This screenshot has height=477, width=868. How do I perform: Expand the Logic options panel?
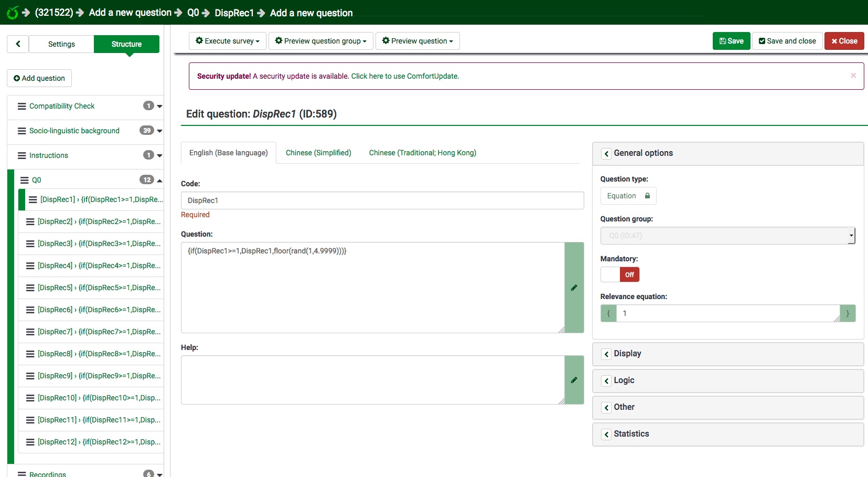(x=606, y=381)
